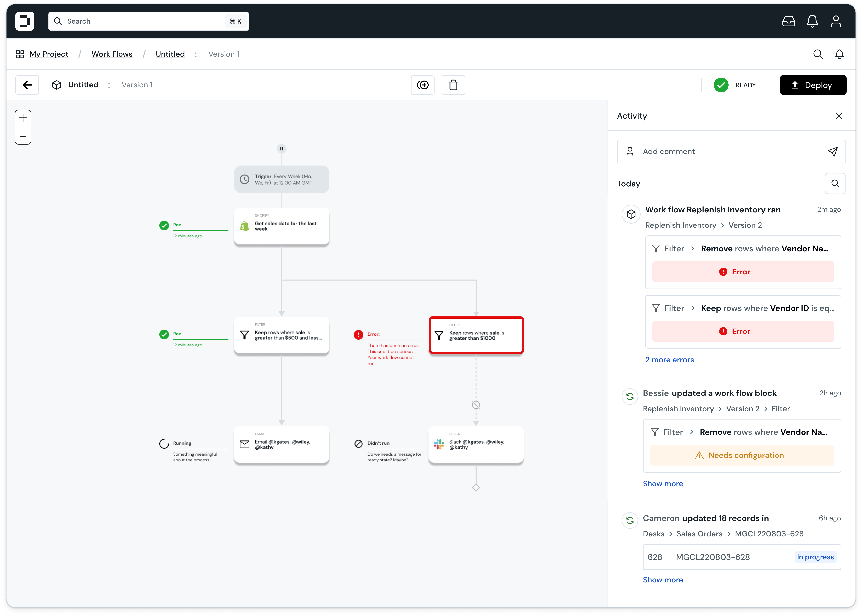Click the breadcrumb bar search magnifier icon
The width and height of the screenshot is (862, 616).
click(x=818, y=54)
